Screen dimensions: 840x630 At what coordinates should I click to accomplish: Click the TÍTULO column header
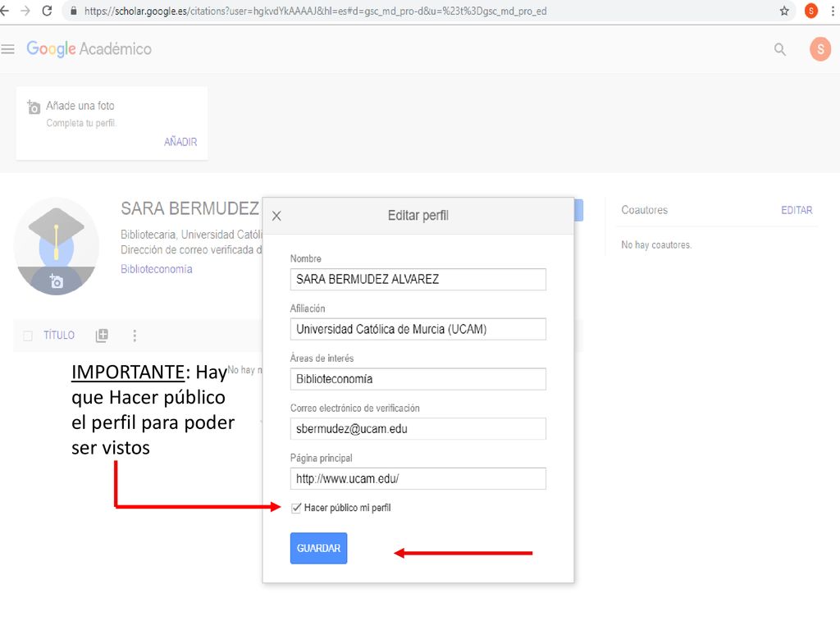point(59,336)
